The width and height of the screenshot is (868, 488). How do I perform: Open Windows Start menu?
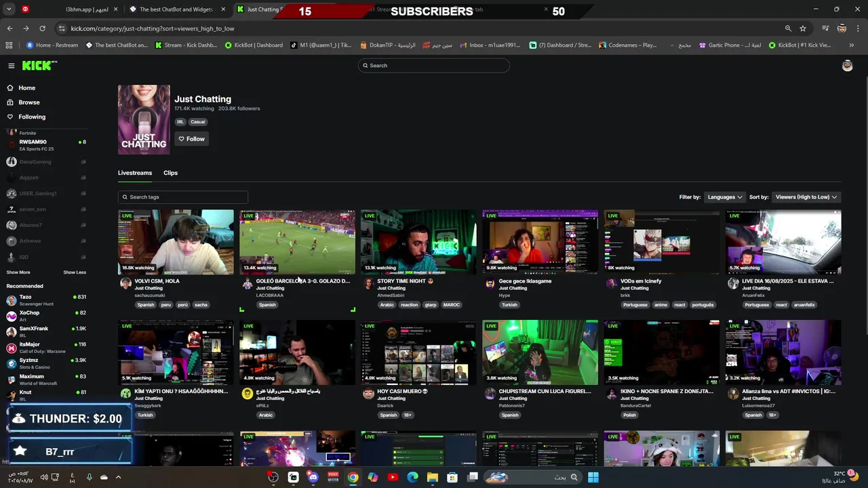[593, 477]
